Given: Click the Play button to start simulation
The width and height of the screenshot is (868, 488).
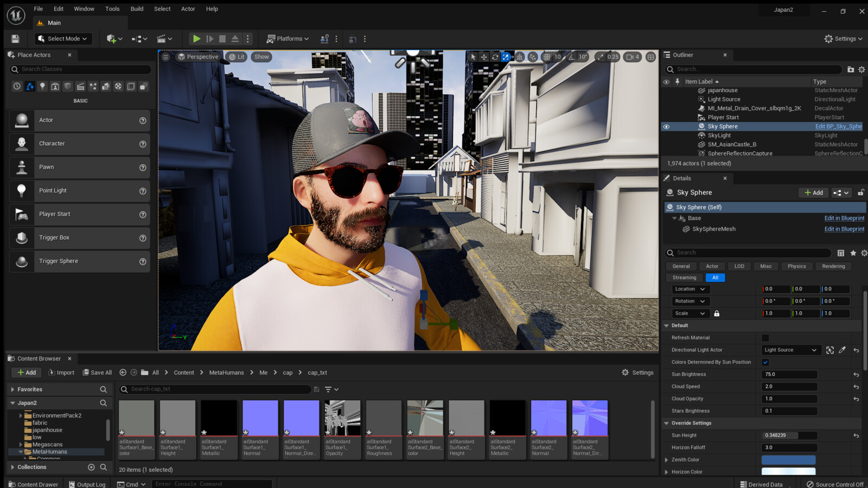Looking at the screenshot, I should tap(196, 38).
